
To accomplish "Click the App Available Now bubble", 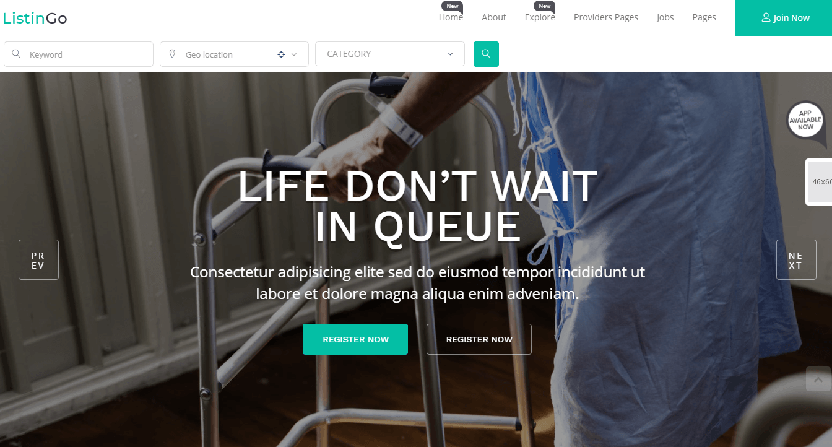I will tap(805, 120).
